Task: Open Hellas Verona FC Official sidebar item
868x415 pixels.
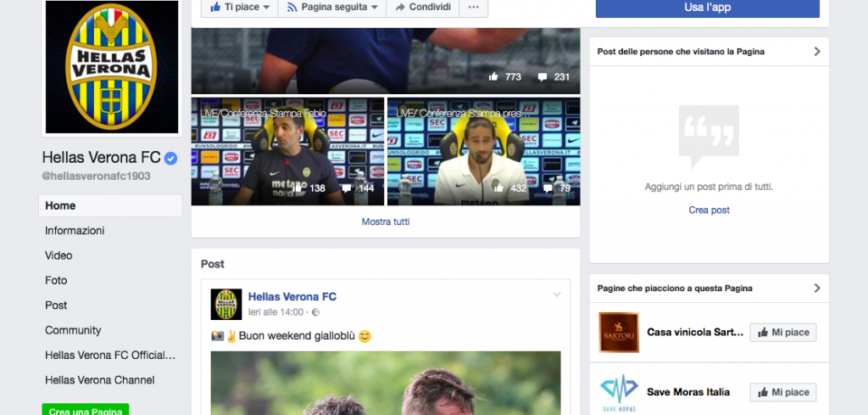Action: [110, 355]
